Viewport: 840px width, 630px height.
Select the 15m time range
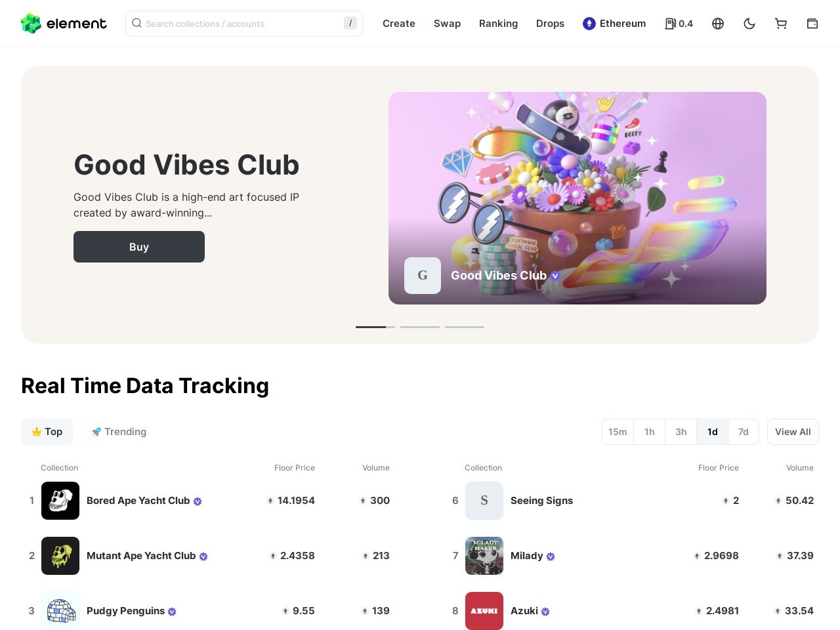pyautogui.click(x=618, y=432)
